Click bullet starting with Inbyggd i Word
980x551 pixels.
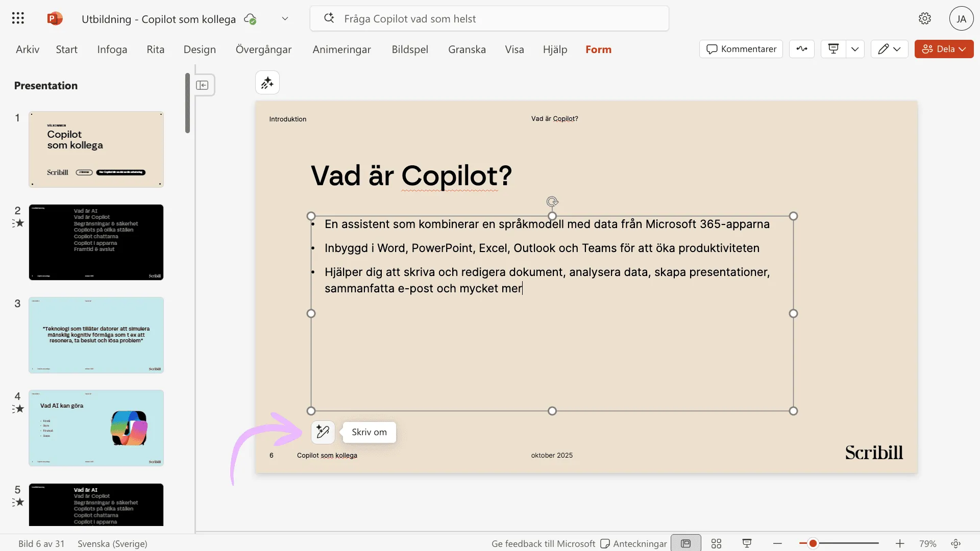[542, 248]
